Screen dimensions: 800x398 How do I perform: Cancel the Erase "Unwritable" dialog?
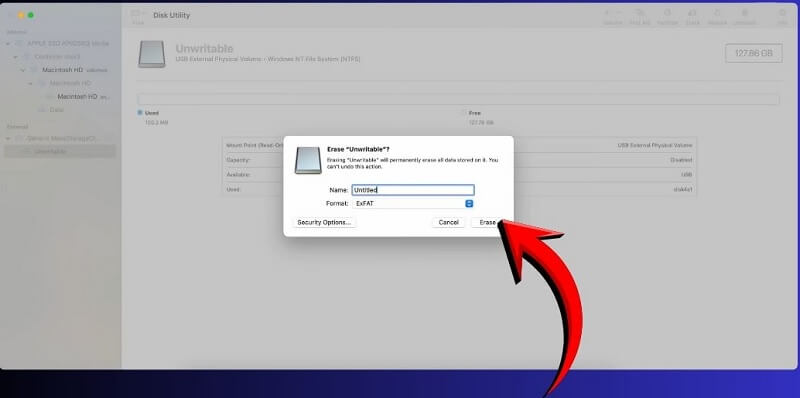[448, 222]
